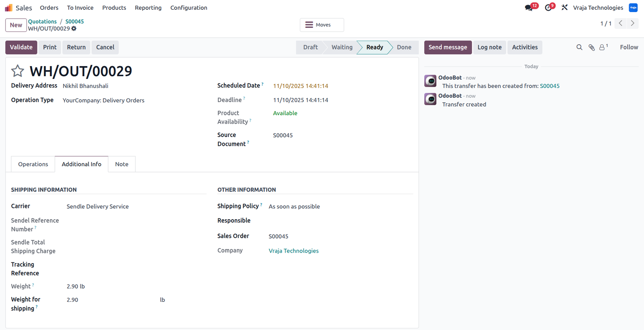Open the Moves smart button
Screen dimensions: 644x330
coord(322,25)
